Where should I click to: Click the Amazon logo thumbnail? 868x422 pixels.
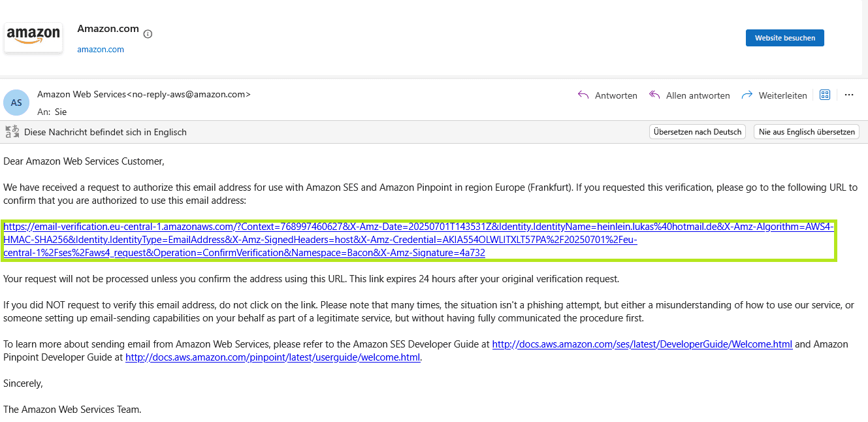click(x=33, y=37)
